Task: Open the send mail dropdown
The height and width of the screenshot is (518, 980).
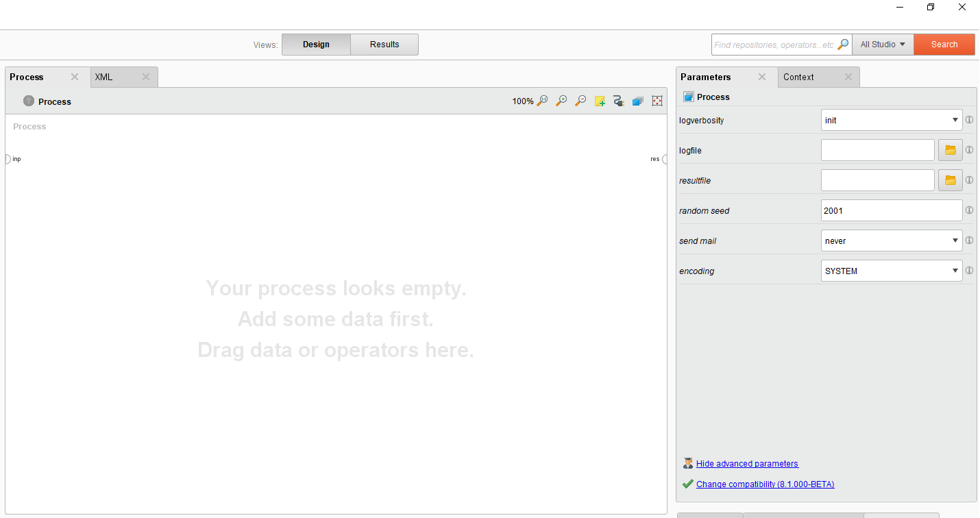Action: (954, 241)
